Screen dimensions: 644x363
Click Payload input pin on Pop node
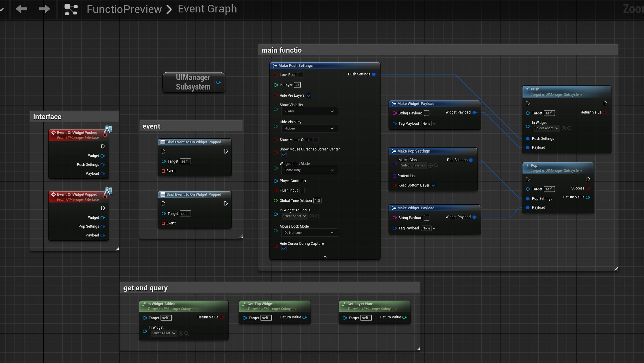528,208
